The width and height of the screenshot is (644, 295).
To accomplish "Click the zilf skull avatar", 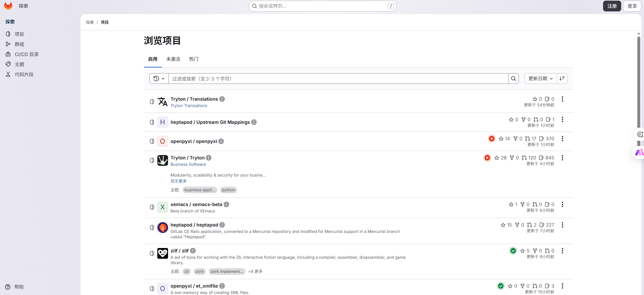I will (x=163, y=253).
